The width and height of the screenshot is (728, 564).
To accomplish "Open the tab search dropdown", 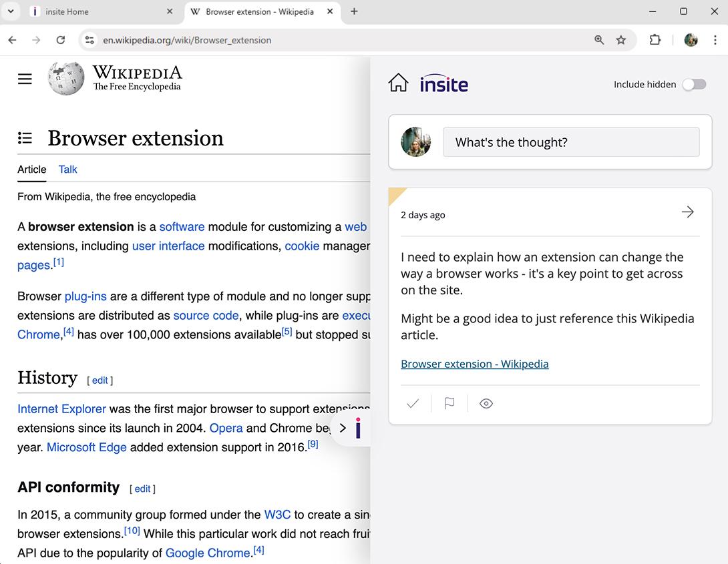I will [11, 11].
